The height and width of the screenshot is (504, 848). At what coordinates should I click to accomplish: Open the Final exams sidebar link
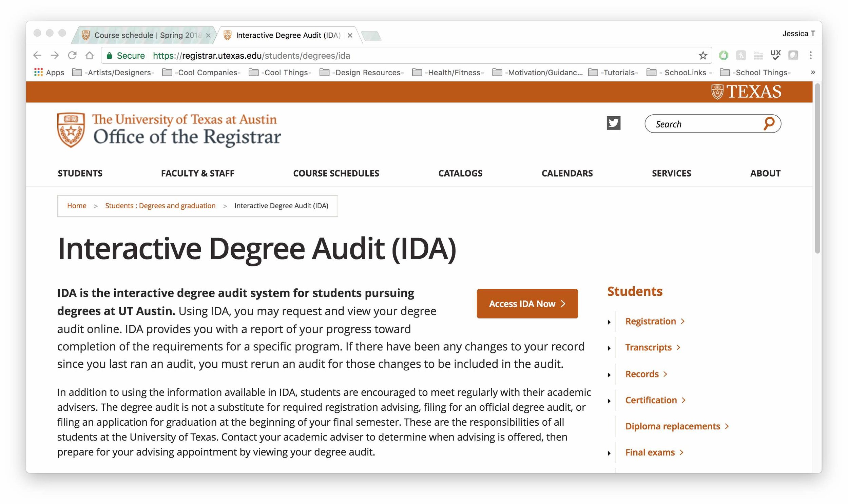click(x=654, y=452)
